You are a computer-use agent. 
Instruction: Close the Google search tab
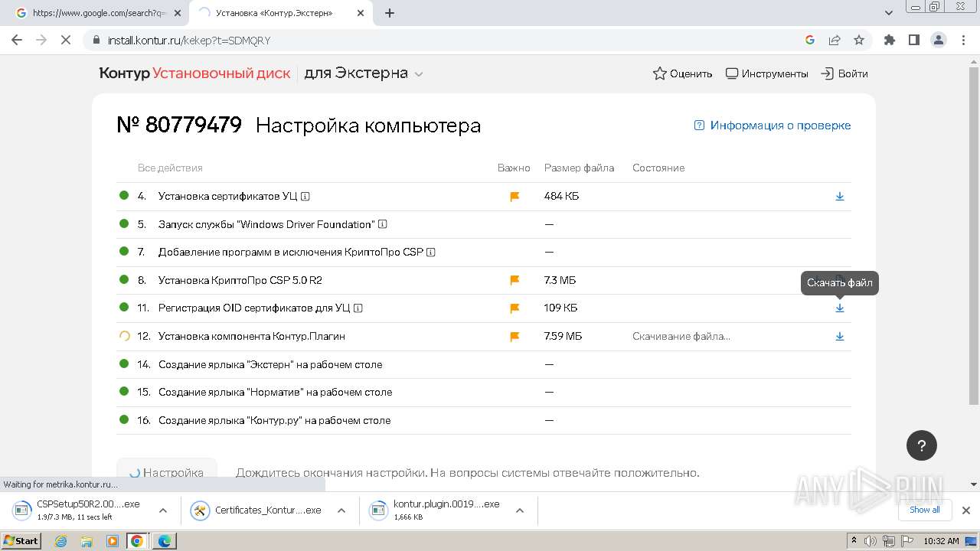(x=177, y=13)
